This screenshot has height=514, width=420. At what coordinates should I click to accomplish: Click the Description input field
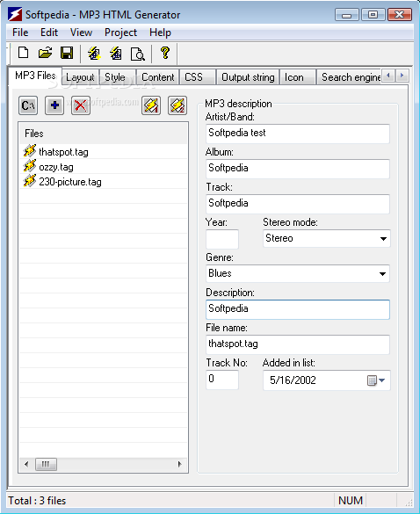coord(298,309)
